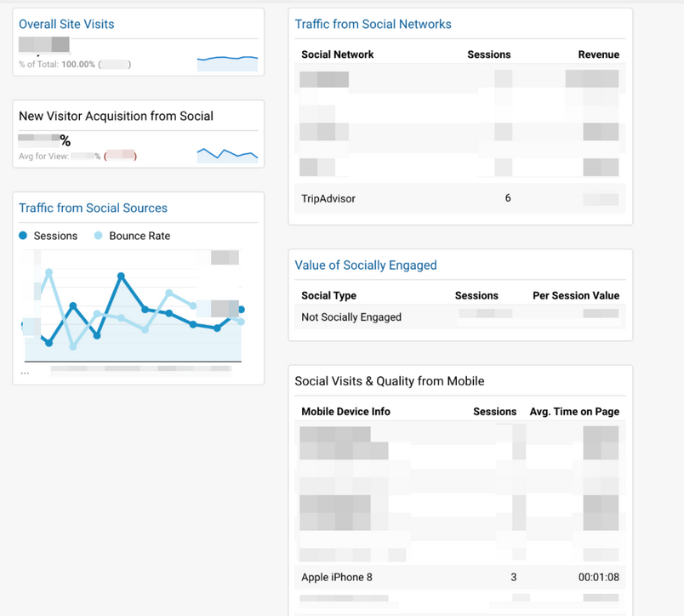Click the New Visitor Acquisition from Social title

(x=116, y=116)
